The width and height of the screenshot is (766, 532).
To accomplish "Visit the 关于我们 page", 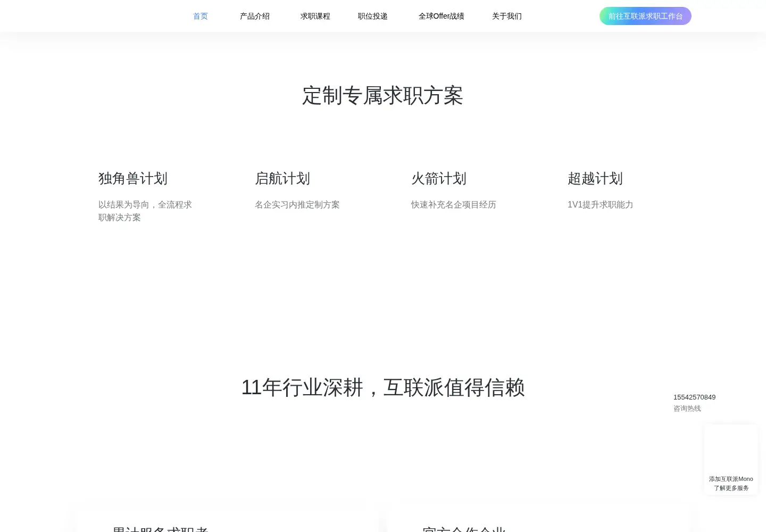I will pyautogui.click(x=506, y=16).
